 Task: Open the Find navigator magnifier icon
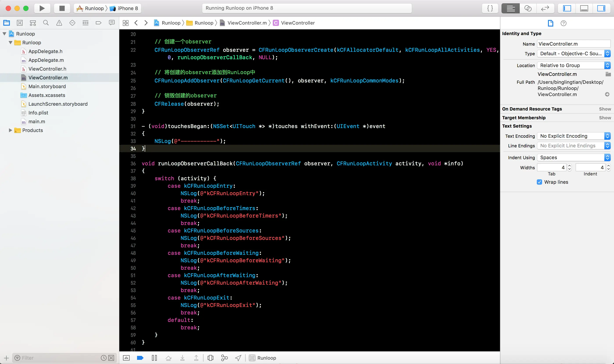tap(46, 23)
